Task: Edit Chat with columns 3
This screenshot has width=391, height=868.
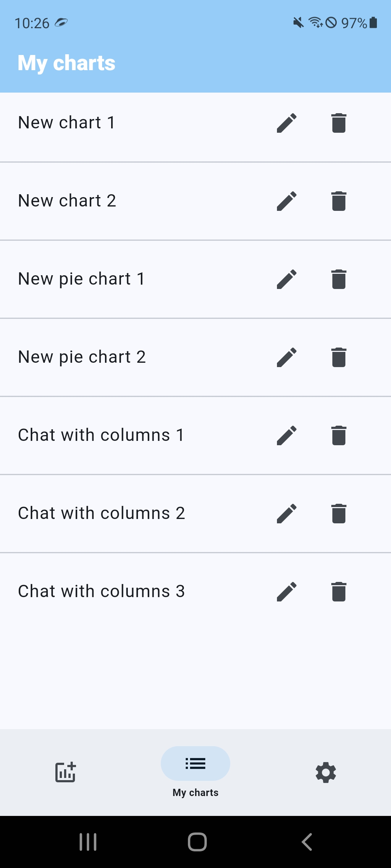Action: 287,592
